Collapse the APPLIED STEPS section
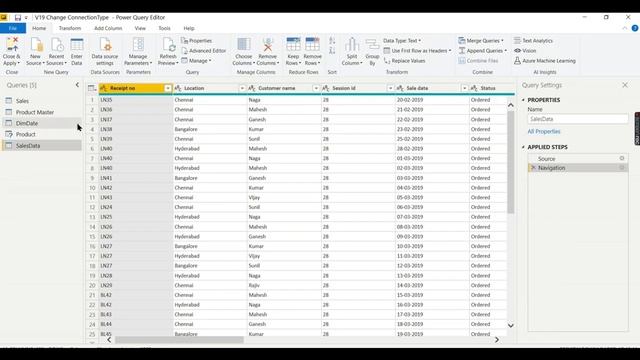 pyautogui.click(x=523, y=147)
